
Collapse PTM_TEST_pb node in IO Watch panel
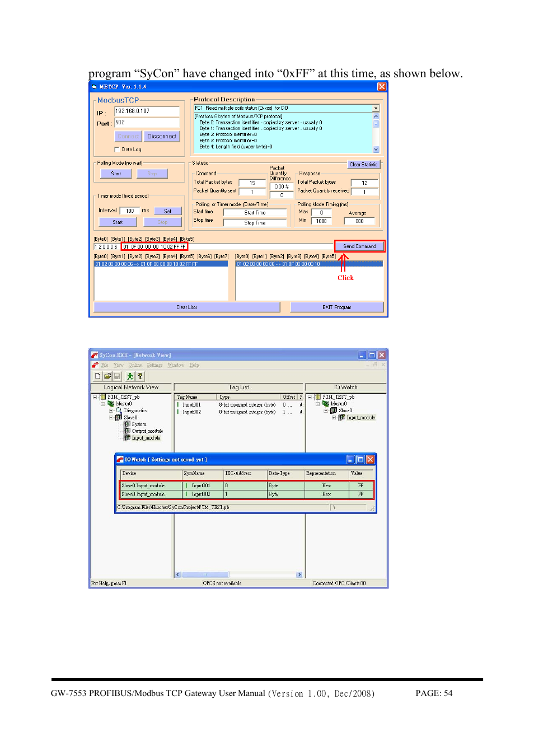pos(310,397)
